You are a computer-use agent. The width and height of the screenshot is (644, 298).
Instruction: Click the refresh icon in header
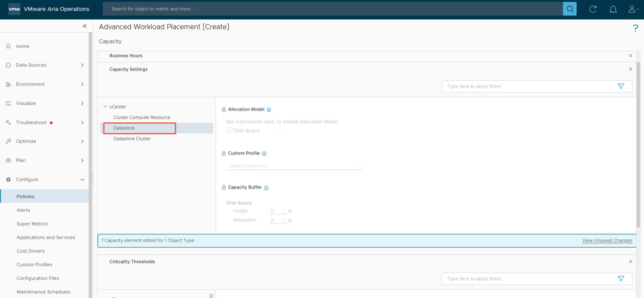pos(592,9)
